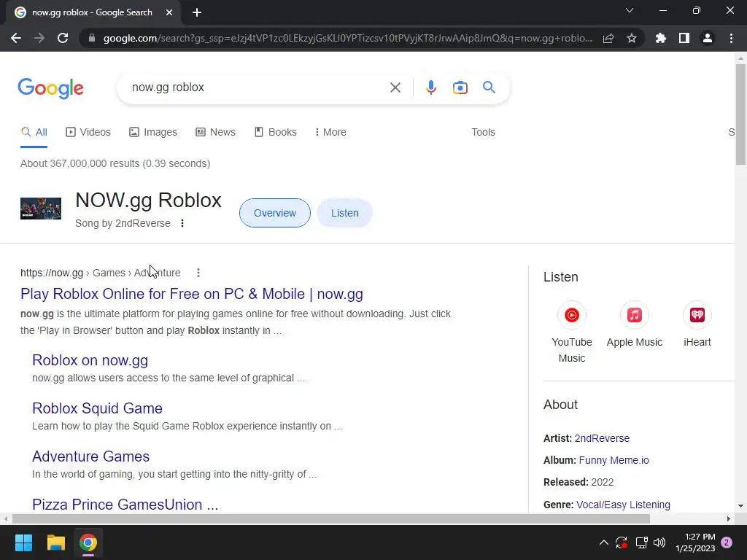The height and width of the screenshot is (560, 747).
Task: Start search by voice microphone
Action: coord(430,87)
